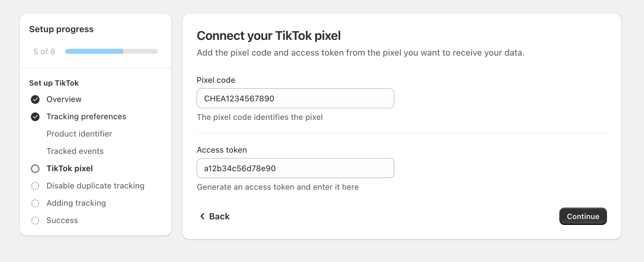Jump to Disable duplicate tracking step
644x262 pixels.
[95, 186]
